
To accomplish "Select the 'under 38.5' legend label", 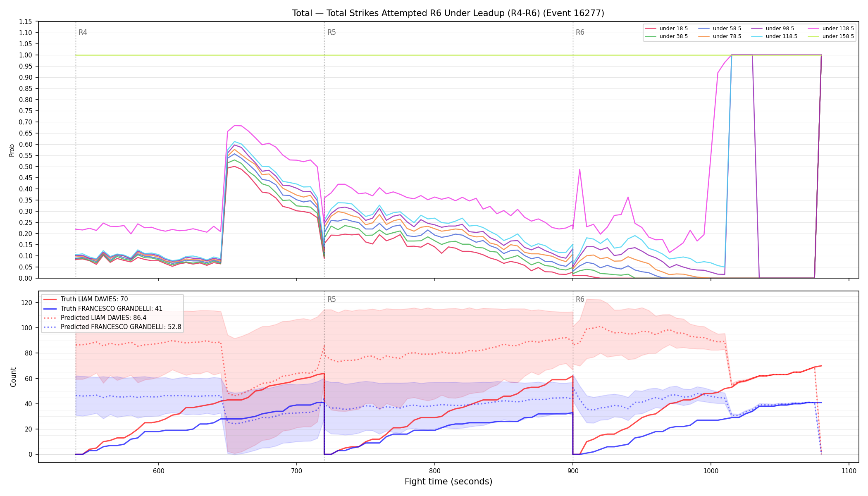I will pos(674,36).
